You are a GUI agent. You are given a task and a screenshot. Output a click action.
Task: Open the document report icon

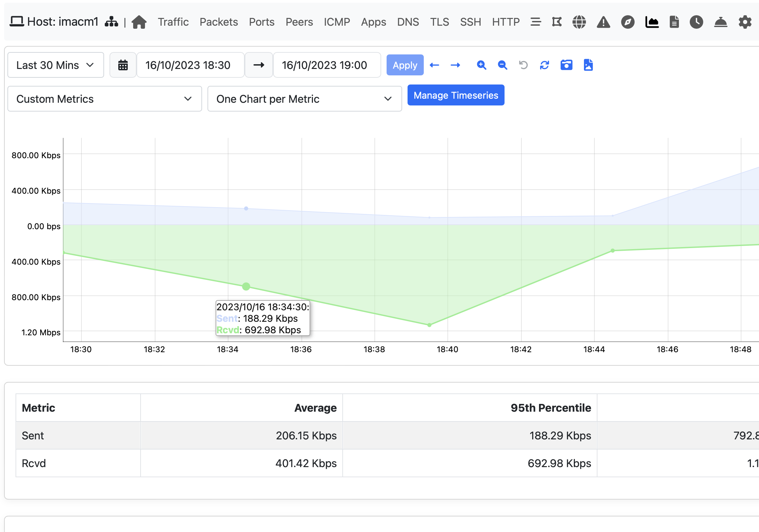(x=674, y=22)
